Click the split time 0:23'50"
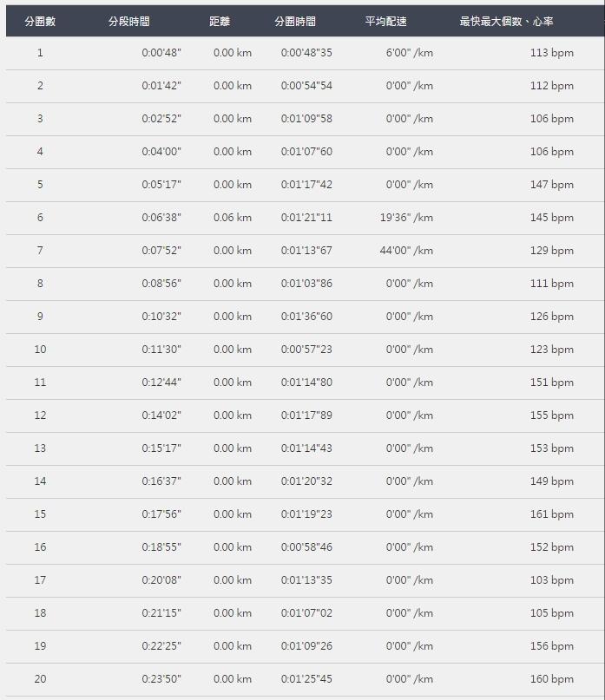The width and height of the screenshot is (605, 700). coord(161,679)
